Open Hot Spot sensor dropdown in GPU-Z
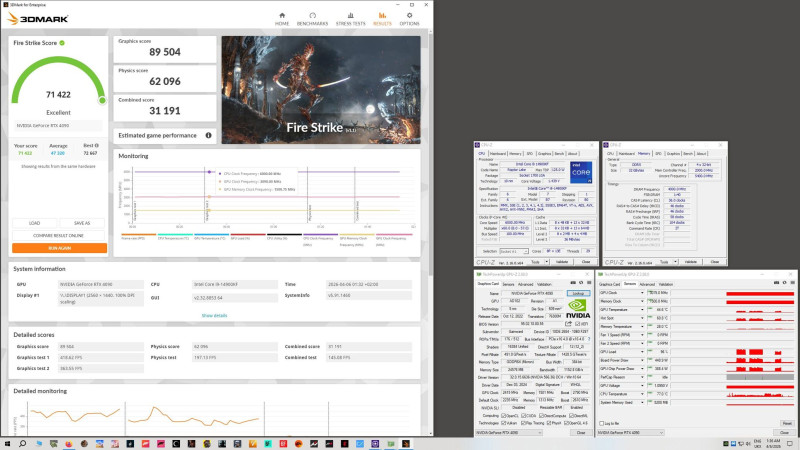The image size is (800, 450). (x=642, y=318)
